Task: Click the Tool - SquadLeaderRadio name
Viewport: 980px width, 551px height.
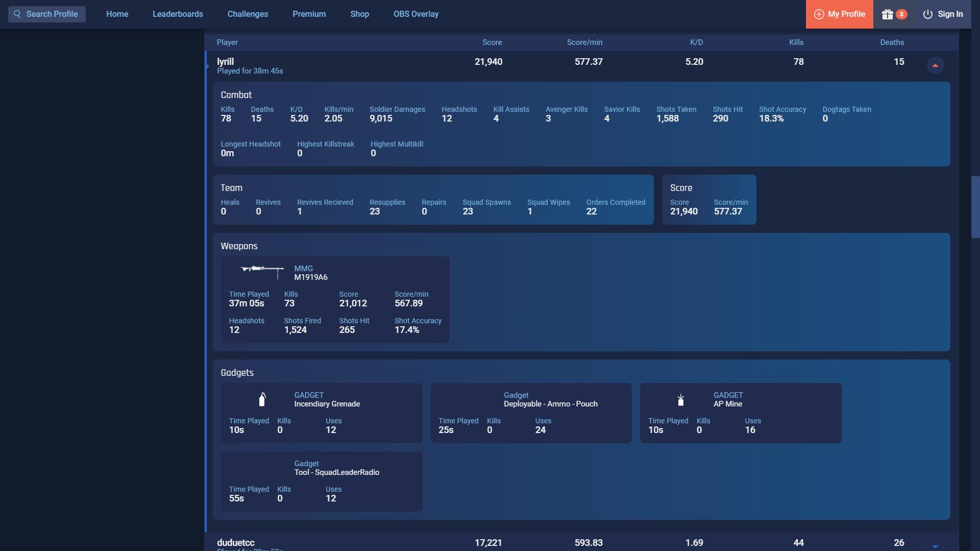Action: (337, 472)
